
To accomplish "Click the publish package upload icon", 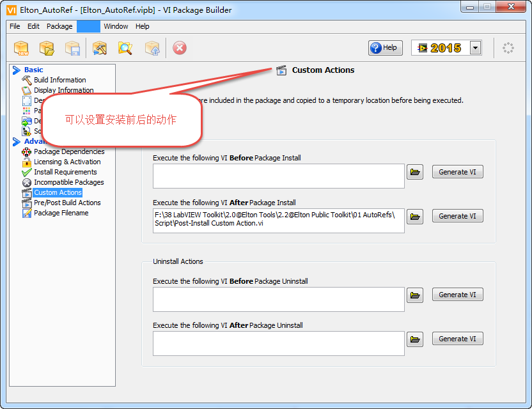I will [x=152, y=48].
